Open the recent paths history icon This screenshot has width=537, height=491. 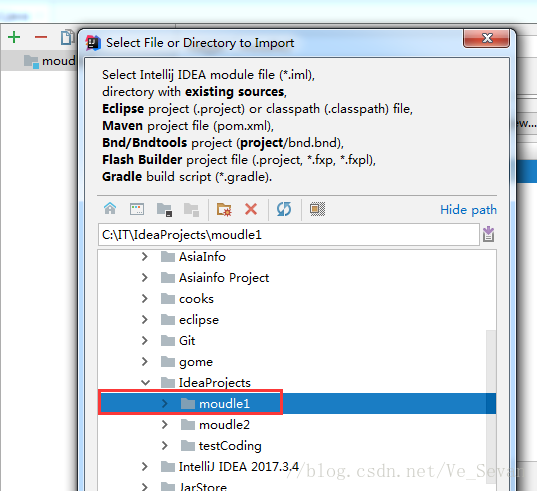coord(488,234)
